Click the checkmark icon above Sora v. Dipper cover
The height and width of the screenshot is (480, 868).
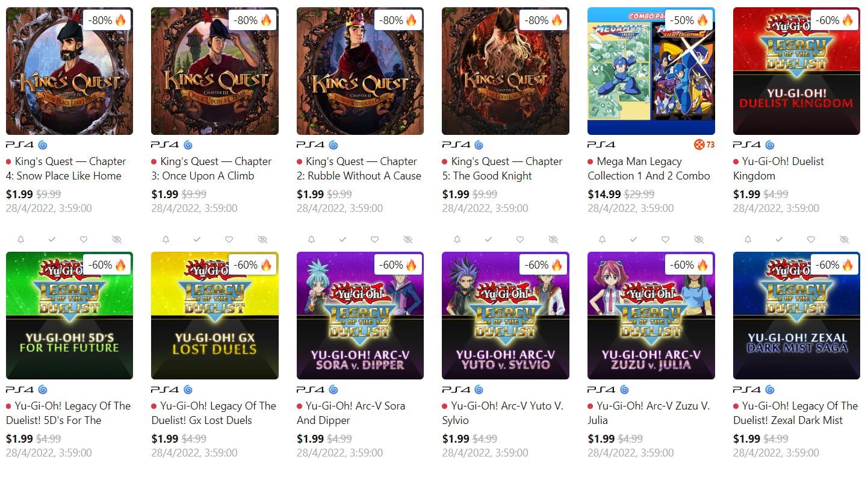[x=343, y=240]
